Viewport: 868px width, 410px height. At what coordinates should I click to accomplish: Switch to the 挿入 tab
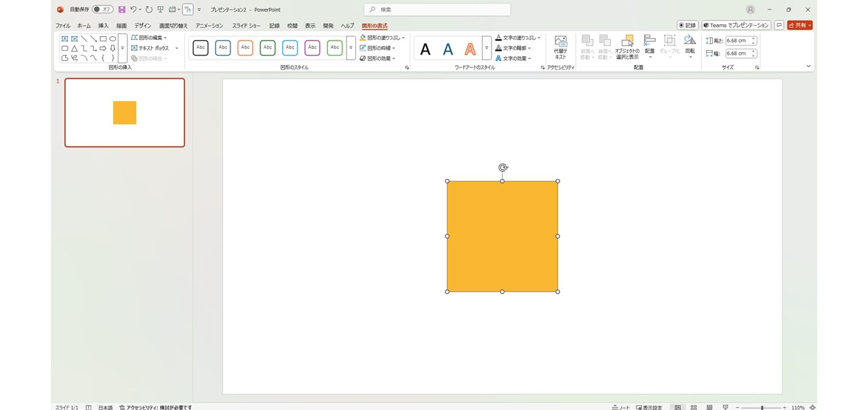point(103,26)
